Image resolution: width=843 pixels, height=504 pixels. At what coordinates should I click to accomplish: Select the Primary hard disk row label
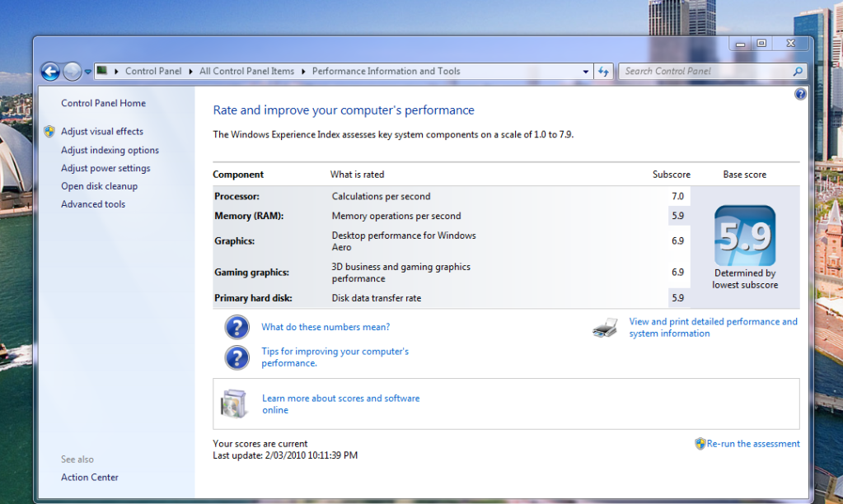click(x=253, y=298)
